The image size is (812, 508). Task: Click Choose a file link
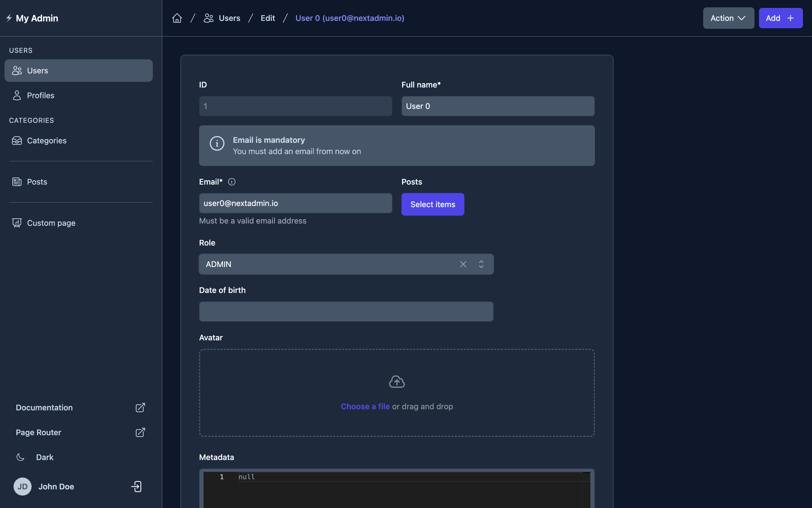365,406
